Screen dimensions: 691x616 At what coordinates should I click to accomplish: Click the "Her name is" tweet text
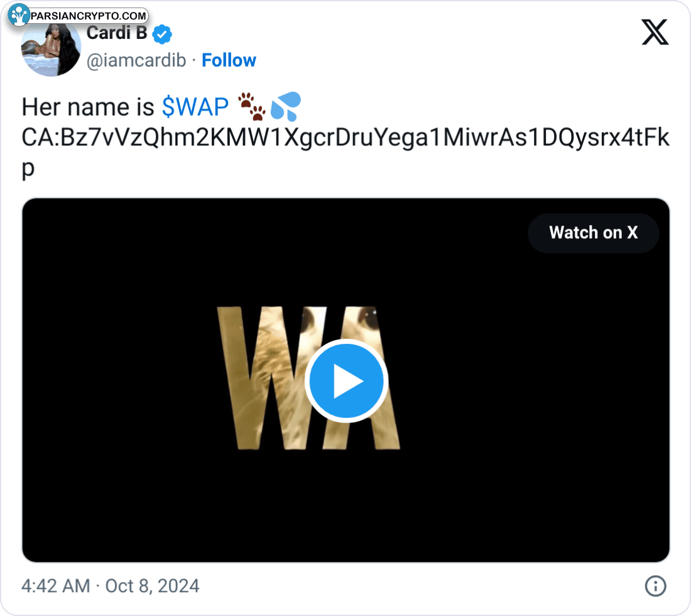coord(88,107)
